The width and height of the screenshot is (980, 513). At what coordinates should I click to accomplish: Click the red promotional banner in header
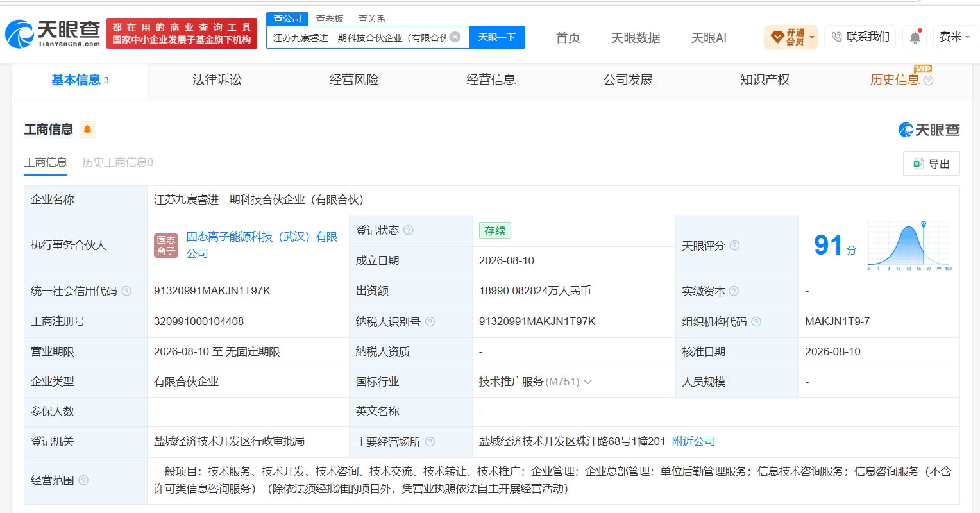182,33
